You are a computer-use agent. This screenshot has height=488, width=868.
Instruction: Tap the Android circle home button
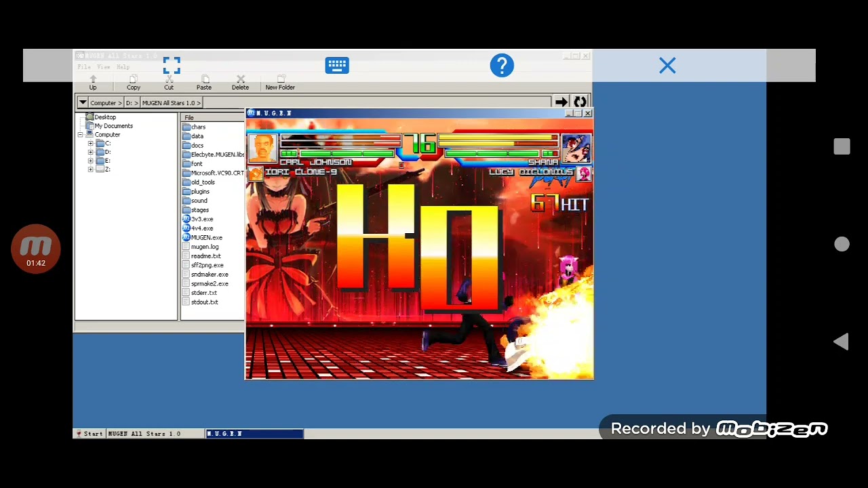click(842, 244)
